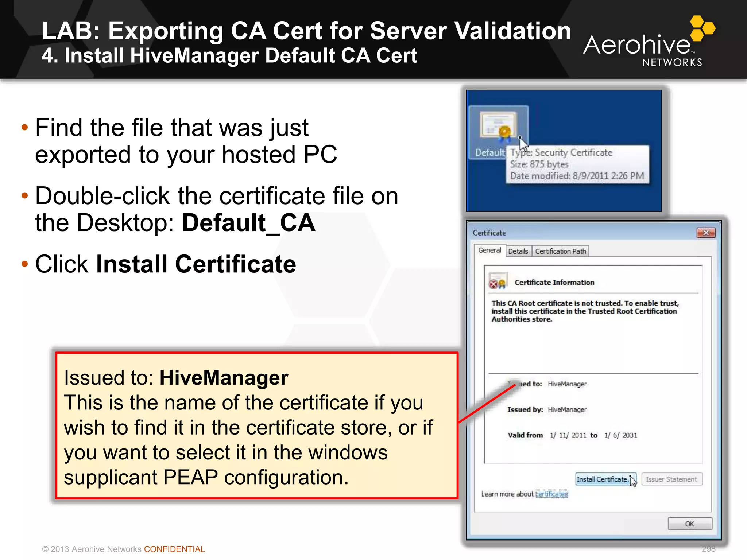This screenshot has width=747, height=560.
Task: Click 'Date modified: 8/9/2011 2:26 PM' tooltip text
Action: [577, 176]
